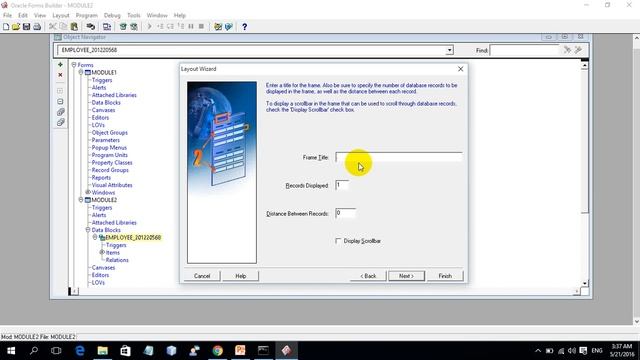Click the Windows Start button
The height and width of the screenshot is (360, 640).
[11, 350]
